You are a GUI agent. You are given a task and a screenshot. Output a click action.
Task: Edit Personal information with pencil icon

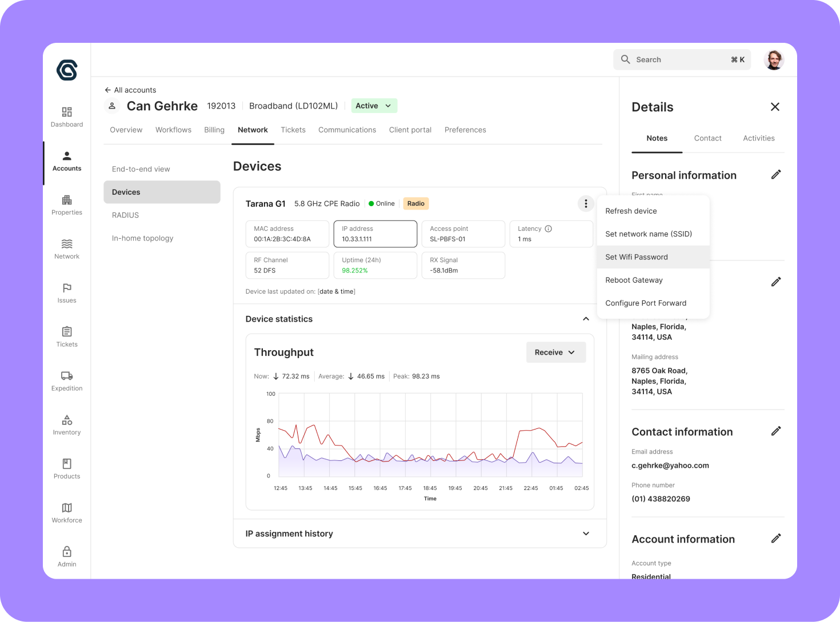coord(776,175)
